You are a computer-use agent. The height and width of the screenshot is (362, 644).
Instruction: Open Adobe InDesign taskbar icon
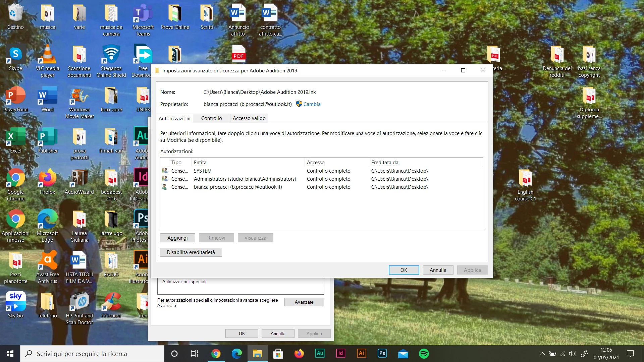pyautogui.click(x=340, y=353)
